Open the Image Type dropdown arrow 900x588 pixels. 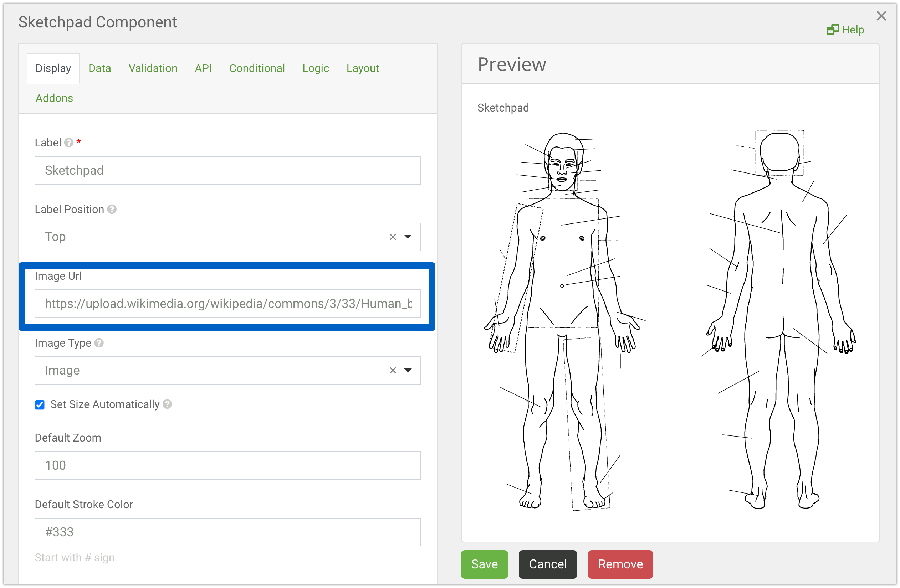[x=408, y=370]
